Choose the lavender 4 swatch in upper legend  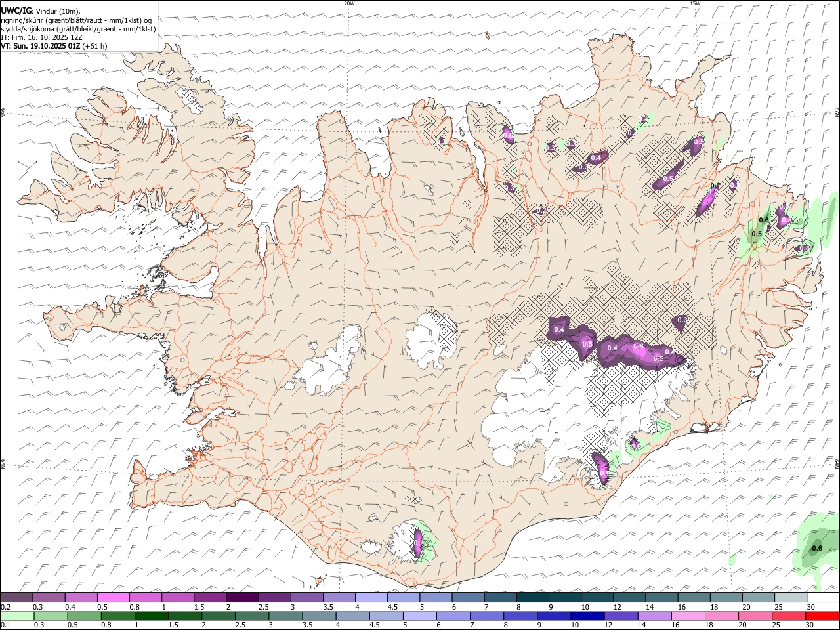[x=371, y=597]
